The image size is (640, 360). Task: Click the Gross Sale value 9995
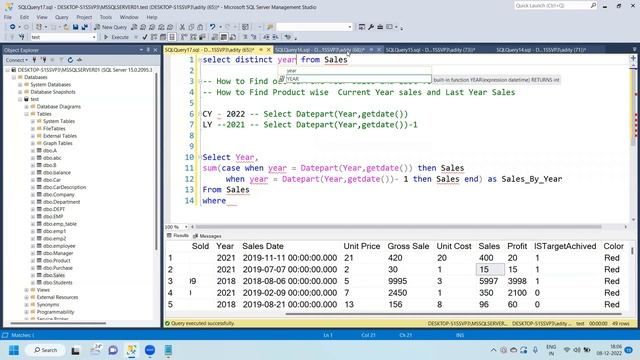click(x=398, y=281)
